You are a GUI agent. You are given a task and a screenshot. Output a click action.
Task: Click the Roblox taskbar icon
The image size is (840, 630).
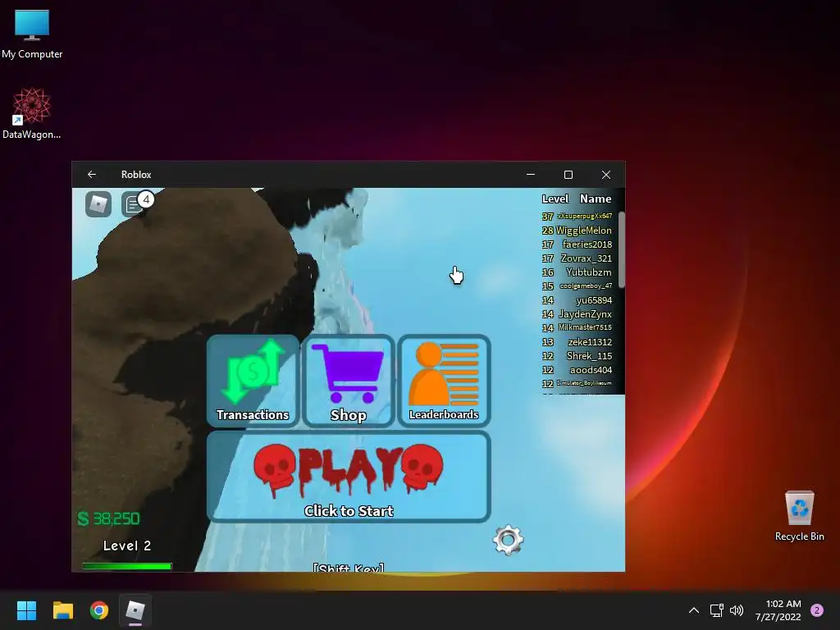135,610
